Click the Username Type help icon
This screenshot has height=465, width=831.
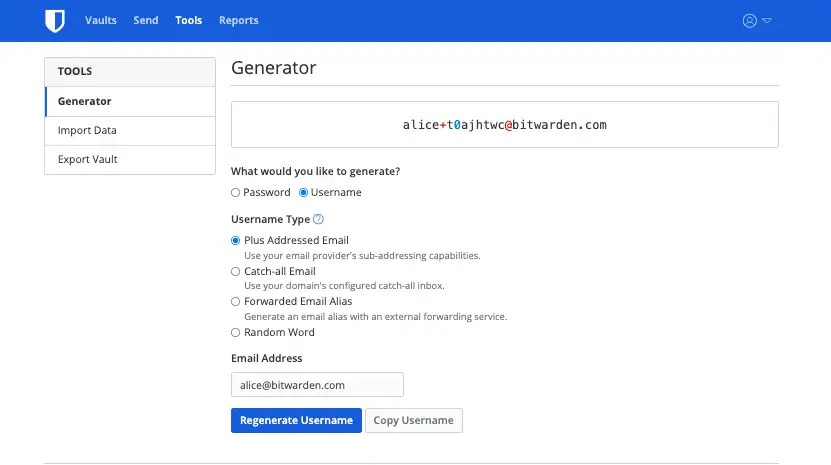(318, 219)
